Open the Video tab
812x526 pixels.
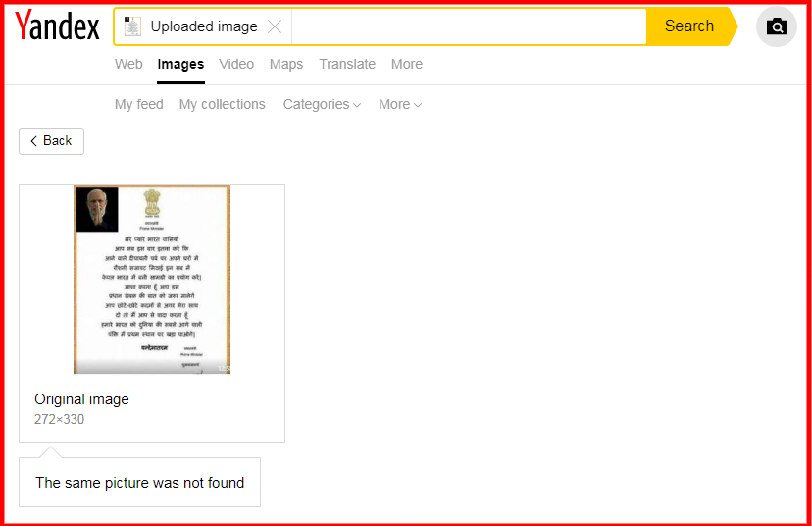coord(236,64)
